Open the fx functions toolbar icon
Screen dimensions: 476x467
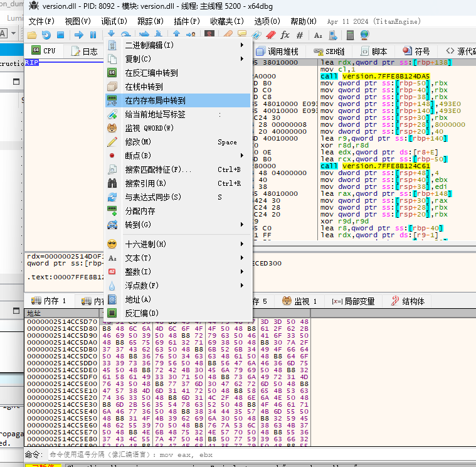click(x=285, y=35)
